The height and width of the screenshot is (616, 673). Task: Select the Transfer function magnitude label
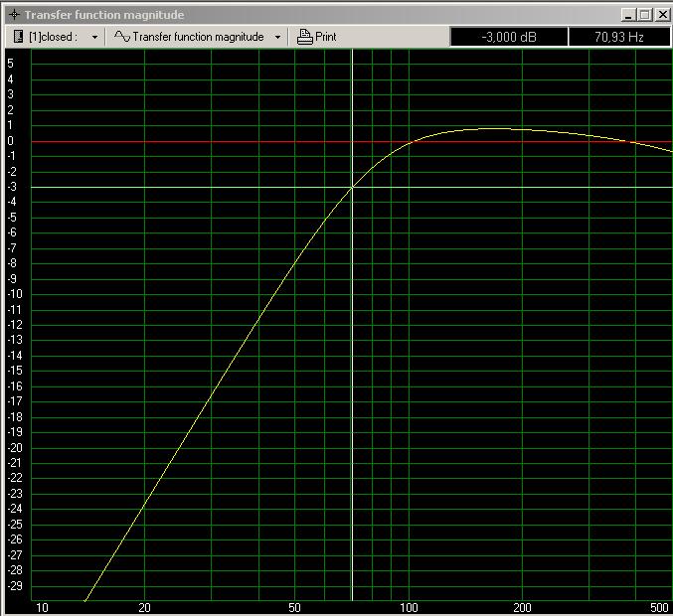(x=198, y=37)
